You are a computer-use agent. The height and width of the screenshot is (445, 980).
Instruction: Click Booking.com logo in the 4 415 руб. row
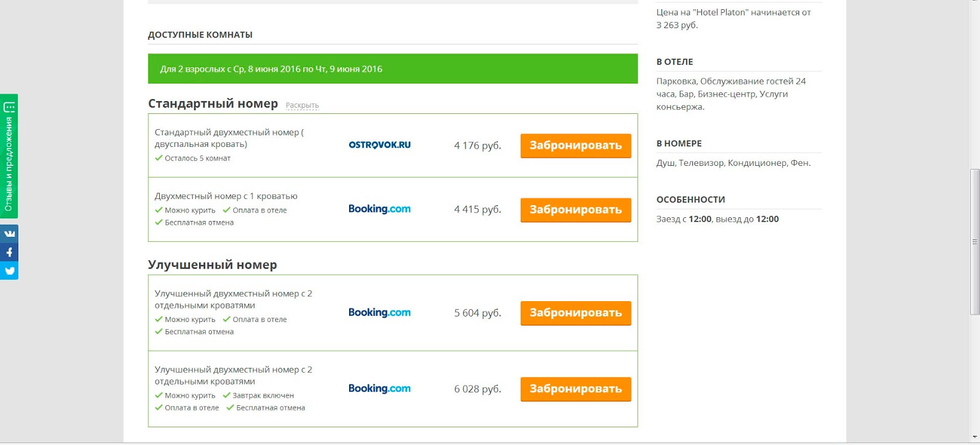pyautogui.click(x=379, y=209)
